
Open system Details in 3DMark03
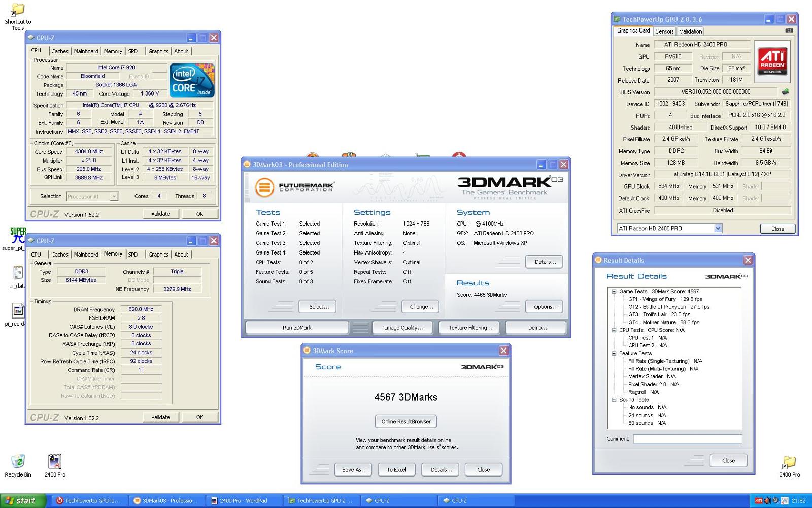click(x=545, y=262)
